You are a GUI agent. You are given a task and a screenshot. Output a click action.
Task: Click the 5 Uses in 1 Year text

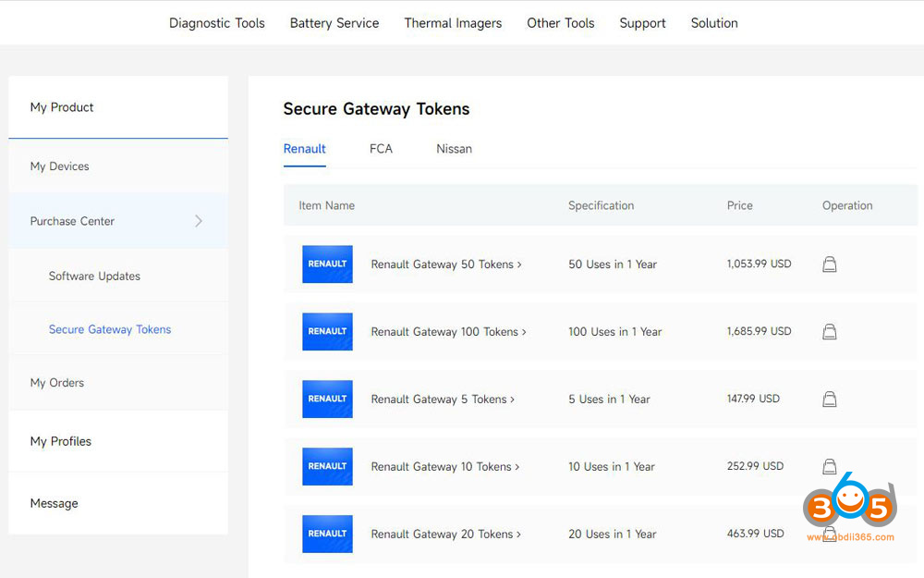[609, 400]
